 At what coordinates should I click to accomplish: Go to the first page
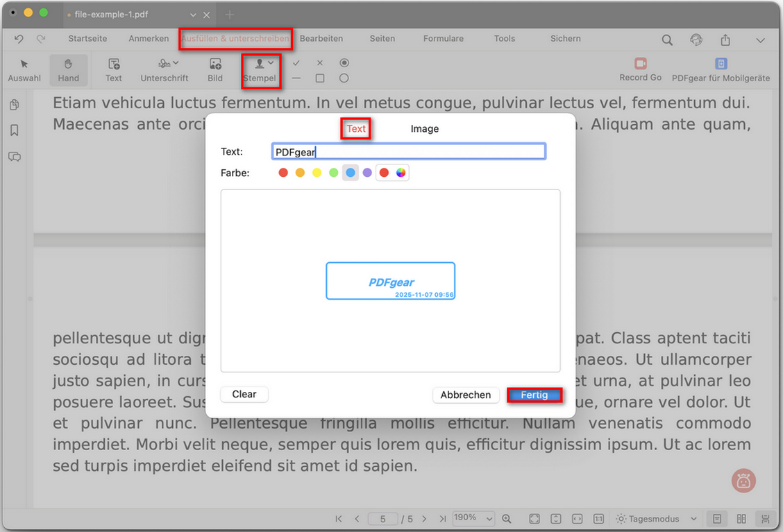pos(339,519)
